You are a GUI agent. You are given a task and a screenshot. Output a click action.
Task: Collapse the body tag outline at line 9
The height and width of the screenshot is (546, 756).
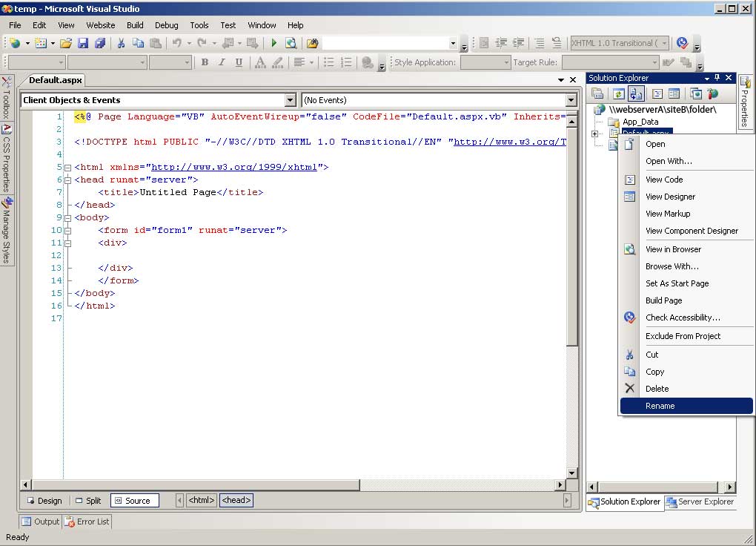pos(68,218)
